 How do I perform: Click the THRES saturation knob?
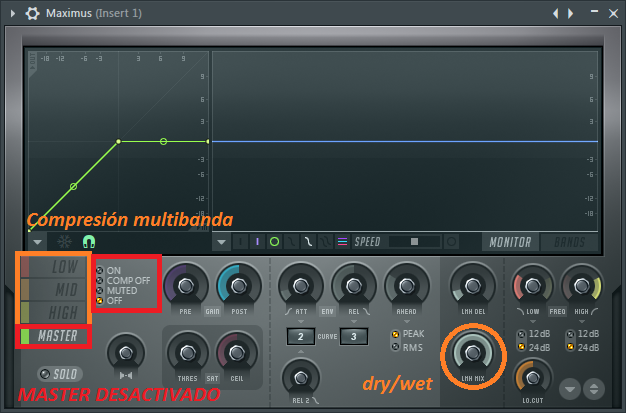tap(188, 353)
